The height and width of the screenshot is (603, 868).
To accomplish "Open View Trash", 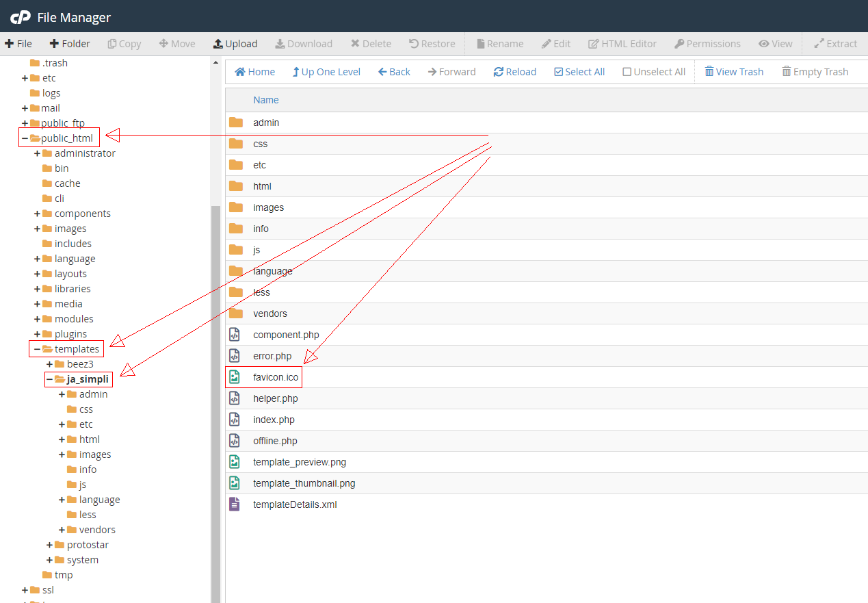I will 733,71.
